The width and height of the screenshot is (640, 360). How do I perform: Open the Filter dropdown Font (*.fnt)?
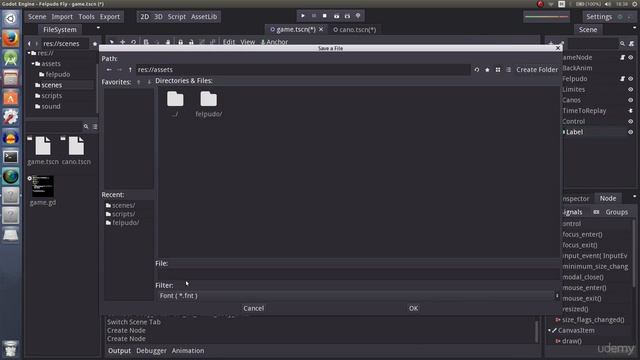coord(358,296)
